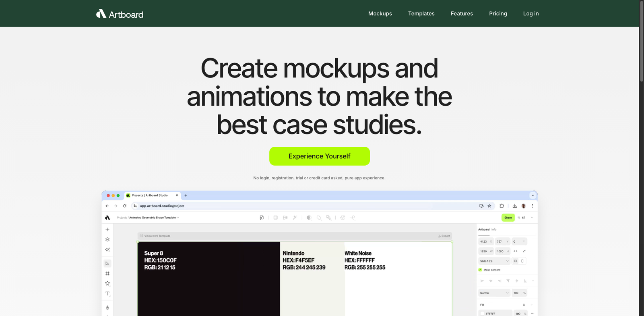Click the Artboard logo in header
The height and width of the screenshot is (316, 644).
click(120, 14)
